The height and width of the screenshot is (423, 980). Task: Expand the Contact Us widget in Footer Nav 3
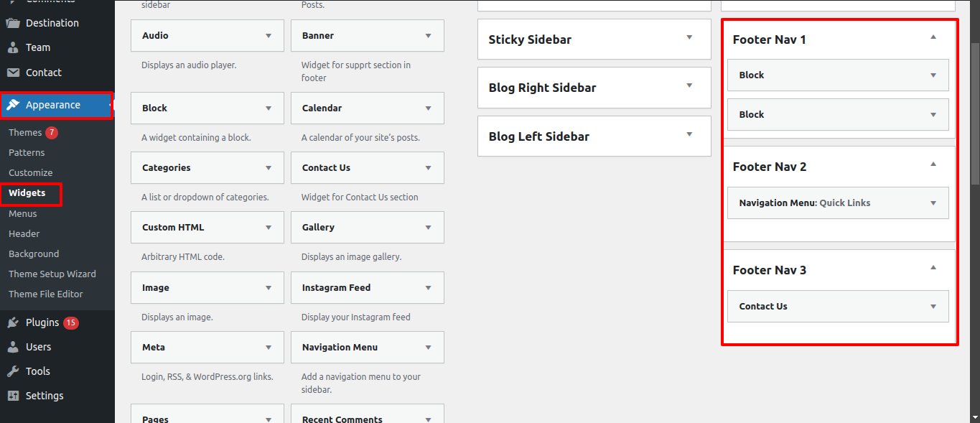pos(838,307)
